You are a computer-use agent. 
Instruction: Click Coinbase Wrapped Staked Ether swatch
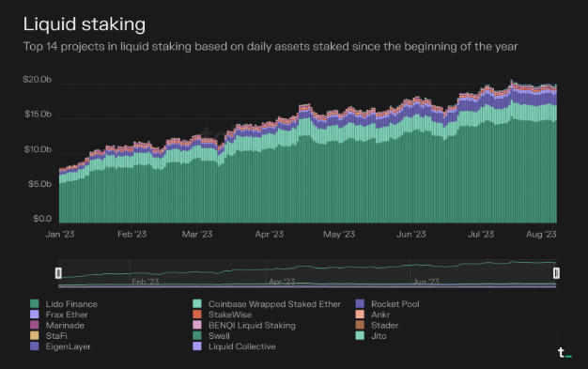click(x=197, y=304)
